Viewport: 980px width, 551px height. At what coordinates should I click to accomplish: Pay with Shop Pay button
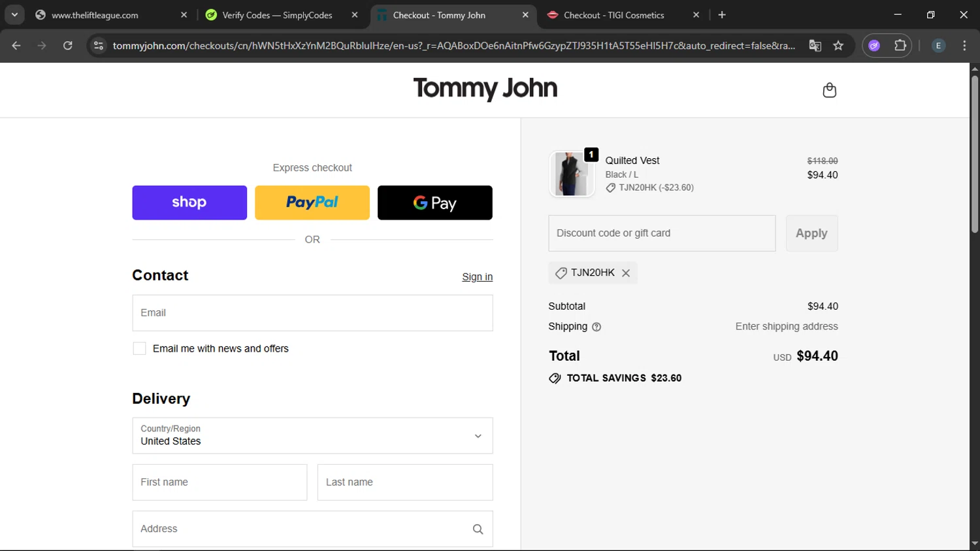click(x=189, y=203)
